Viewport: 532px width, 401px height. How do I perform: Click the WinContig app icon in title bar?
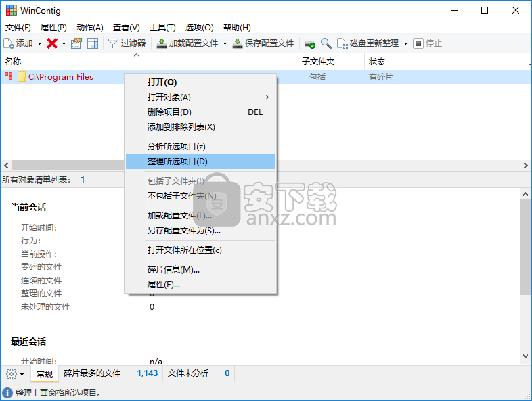[x=12, y=10]
